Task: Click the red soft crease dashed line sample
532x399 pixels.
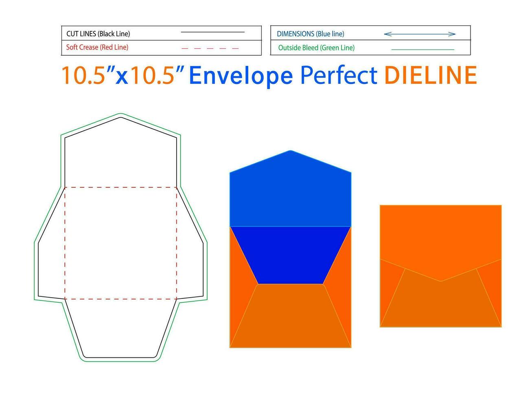Action: 210,48
